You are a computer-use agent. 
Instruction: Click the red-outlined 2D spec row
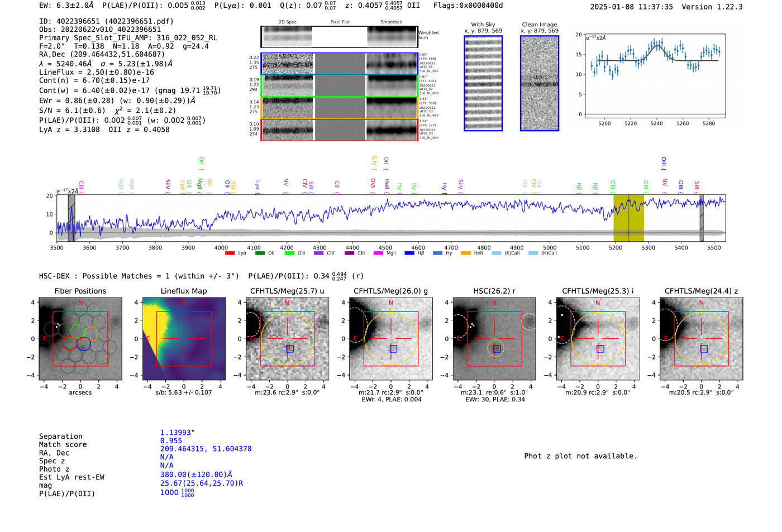pyautogui.click(x=339, y=130)
